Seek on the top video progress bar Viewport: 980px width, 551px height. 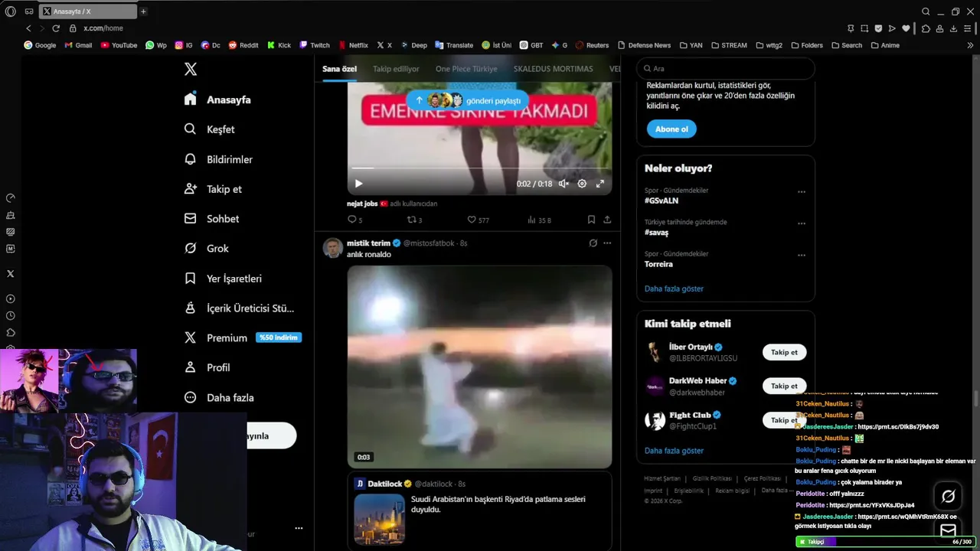tap(479, 168)
